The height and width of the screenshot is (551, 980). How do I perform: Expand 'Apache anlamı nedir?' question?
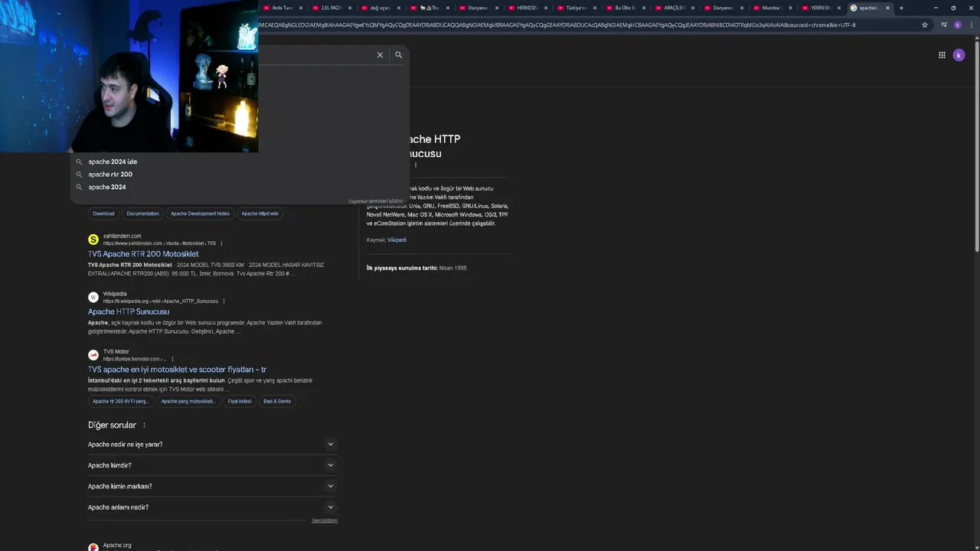[212, 507]
